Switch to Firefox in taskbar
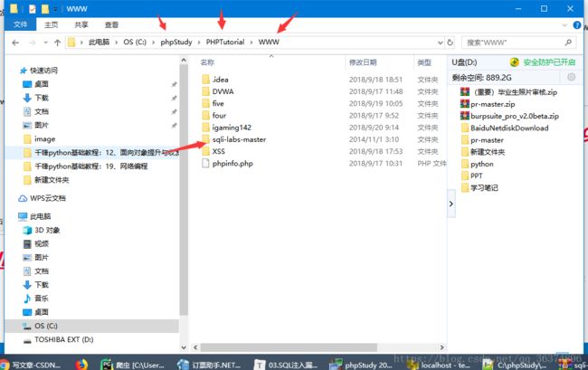 point(81,365)
